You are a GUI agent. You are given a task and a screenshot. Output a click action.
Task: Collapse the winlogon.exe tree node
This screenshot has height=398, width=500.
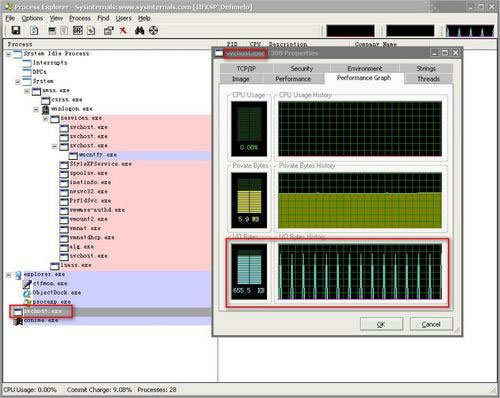click(36, 109)
